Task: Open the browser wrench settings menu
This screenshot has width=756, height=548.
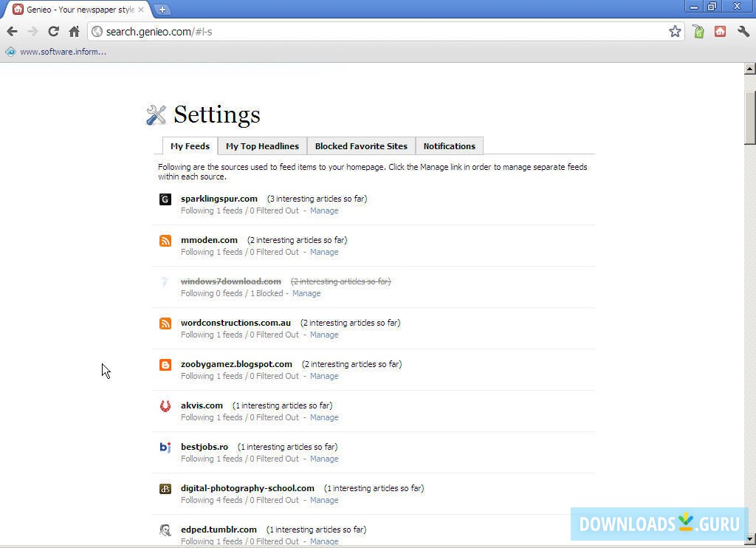Action: tap(743, 32)
